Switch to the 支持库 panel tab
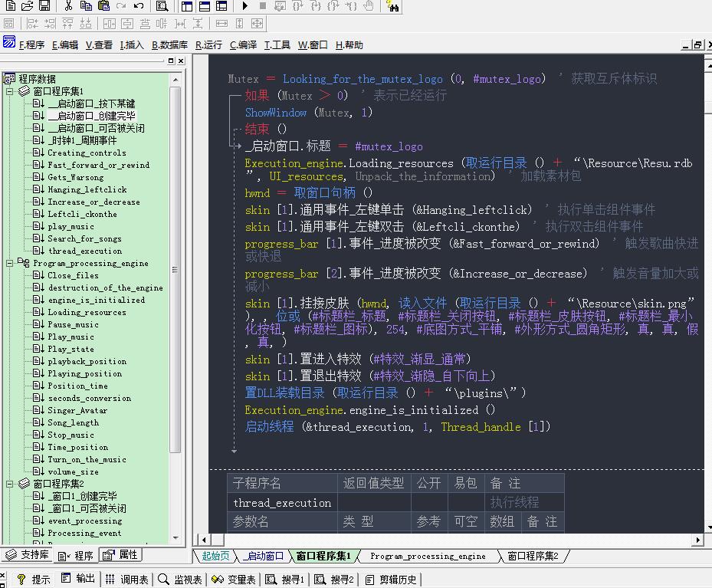712x588 pixels. (x=28, y=555)
